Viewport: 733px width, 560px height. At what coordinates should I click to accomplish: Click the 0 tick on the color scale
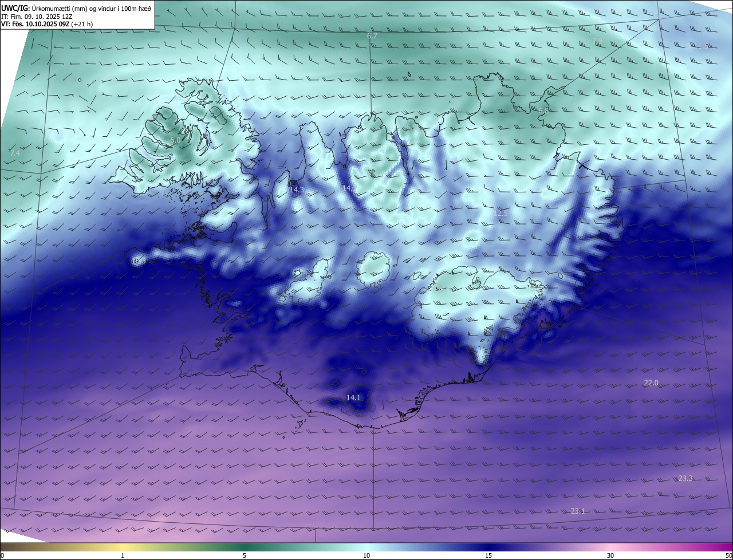[2, 555]
